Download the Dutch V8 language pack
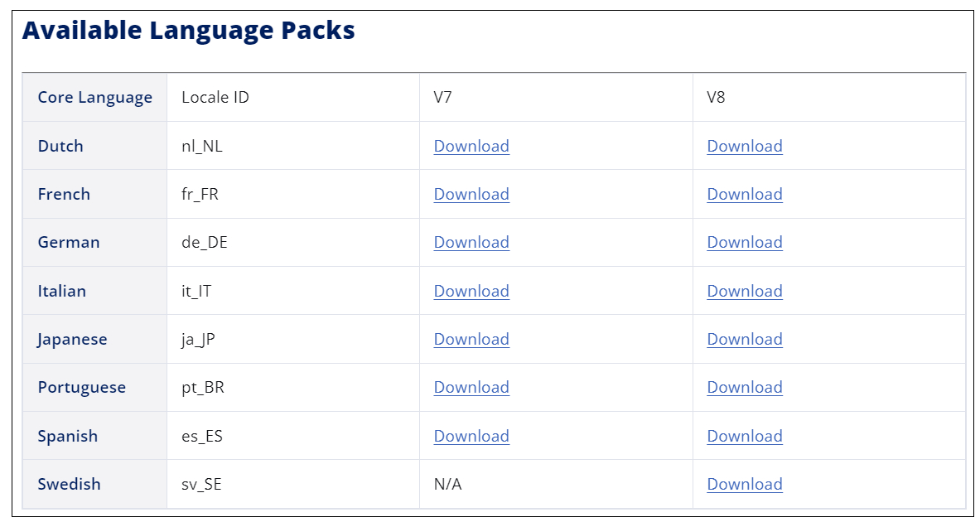This screenshot has height=522, width=980. point(744,146)
